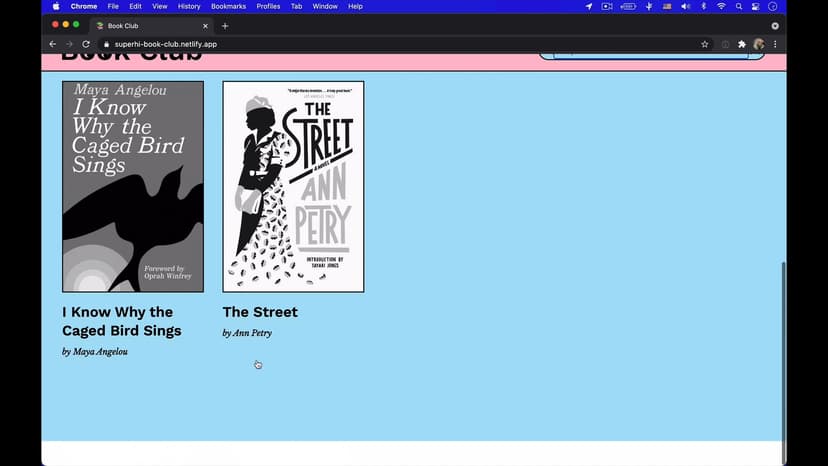828x466 pixels.
Task: Click the address bar URL field
Action: [x=400, y=44]
